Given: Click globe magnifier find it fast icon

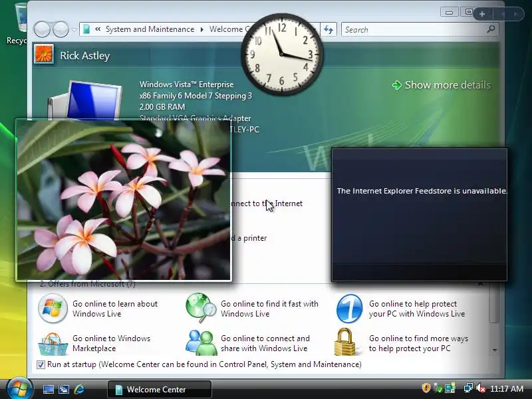Looking at the screenshot, I should pyautogui.click(x=201, y=308).
